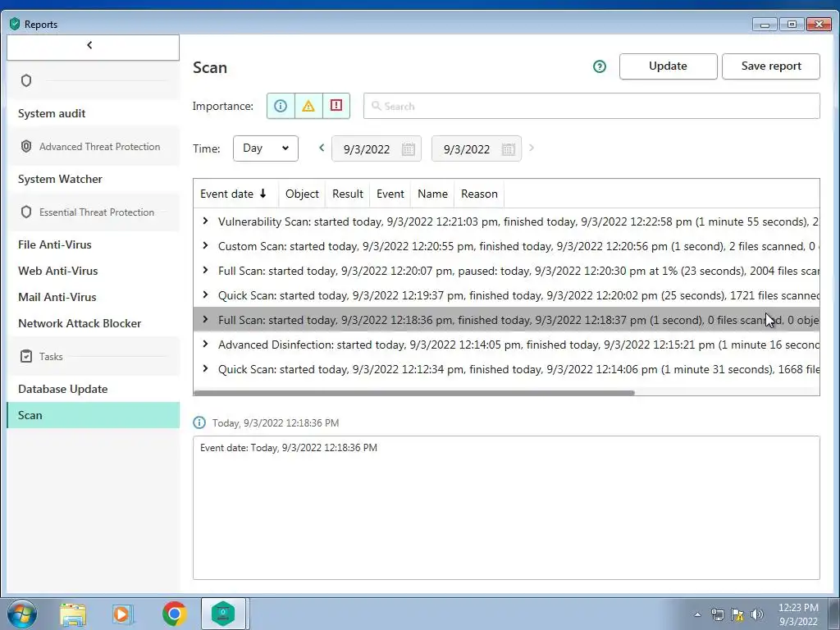Click the Kaspersky taskbar icon
Viewport: 840px width, 630px height.
pos(223,614)
